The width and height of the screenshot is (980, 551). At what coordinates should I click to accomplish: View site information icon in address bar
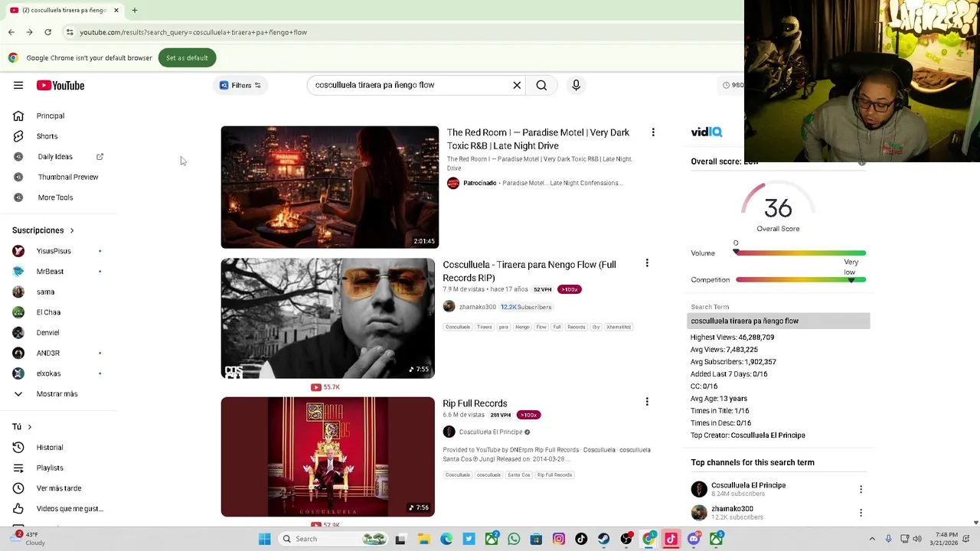click(70, 32)
